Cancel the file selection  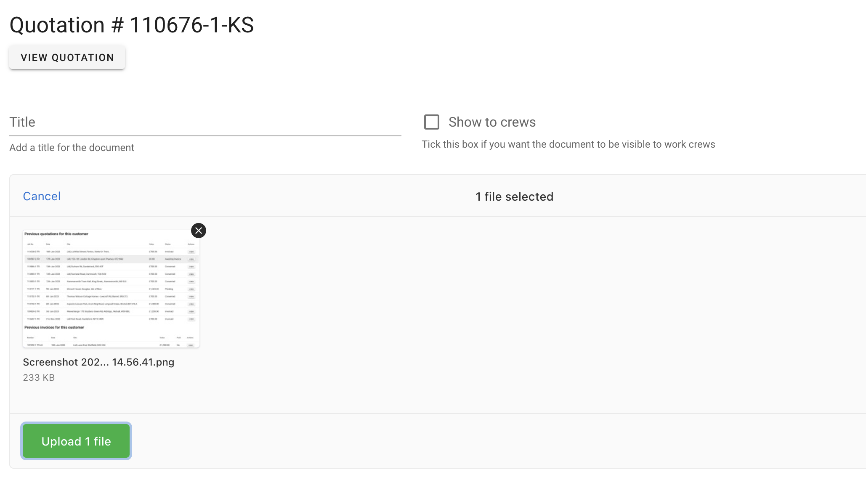point(42,196)
